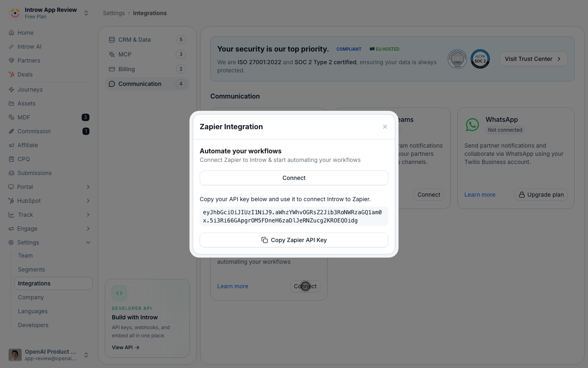Screen dimensions: 588x368
Task: Click the copy icon in API key button
Action: (x=265, y=240)
